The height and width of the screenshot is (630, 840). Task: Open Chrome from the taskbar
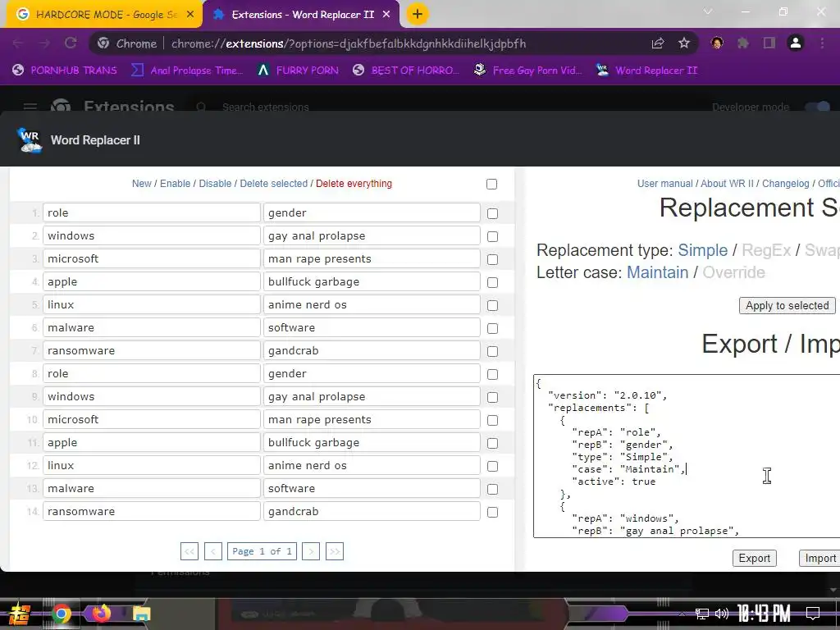[62, 614]
